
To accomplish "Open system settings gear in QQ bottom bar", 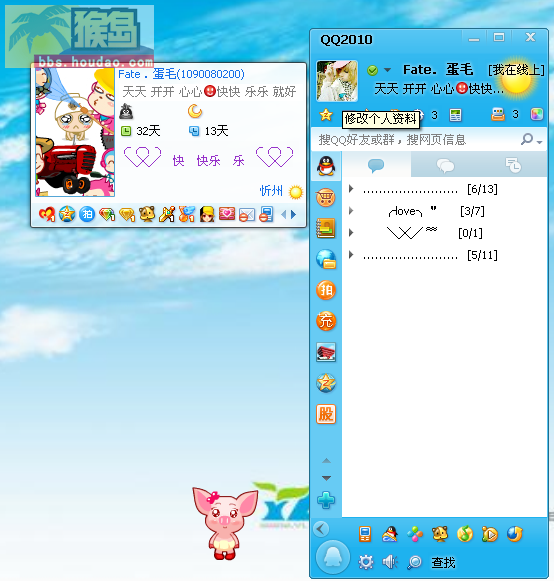I will click(x=366, y=562).
